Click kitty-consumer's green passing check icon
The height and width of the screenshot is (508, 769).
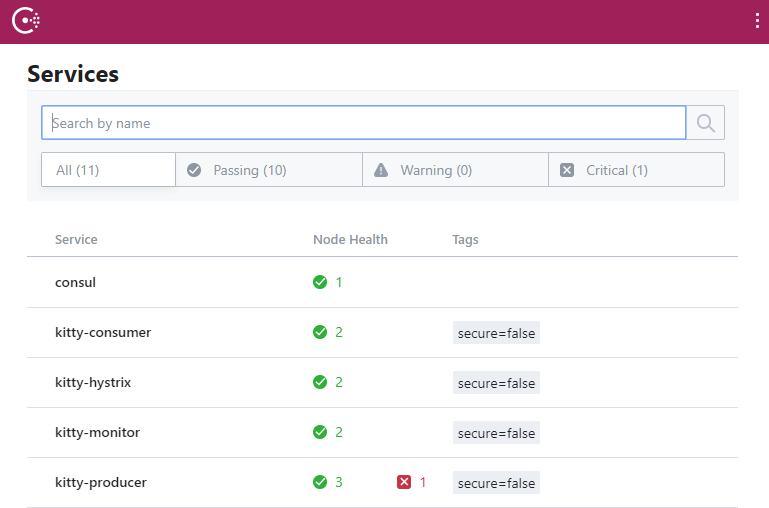[x=320, y=332]
